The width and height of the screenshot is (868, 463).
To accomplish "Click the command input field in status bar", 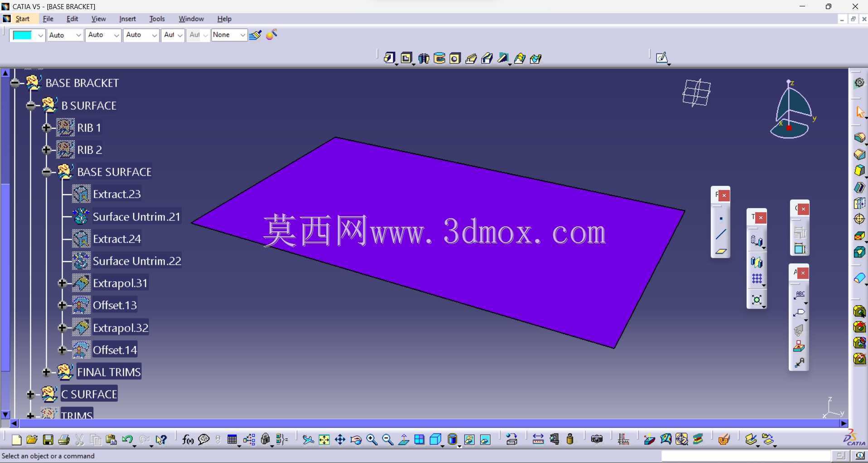I will coord(746,456).
